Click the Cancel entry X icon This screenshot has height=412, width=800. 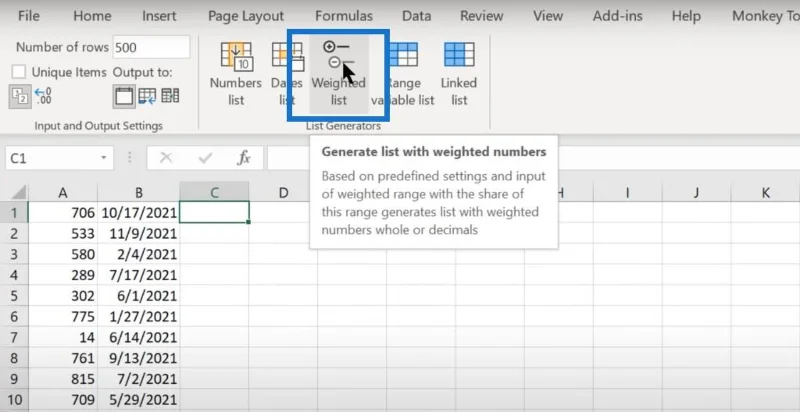[166, 158]
